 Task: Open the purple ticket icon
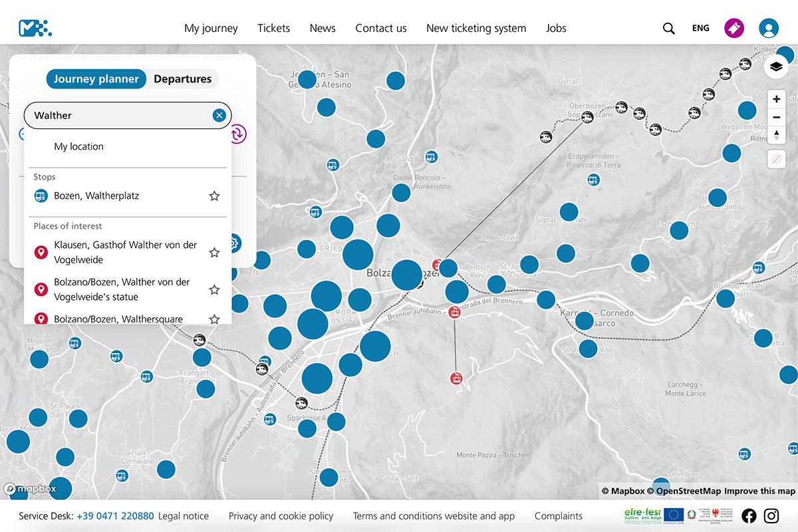(734, 29)
